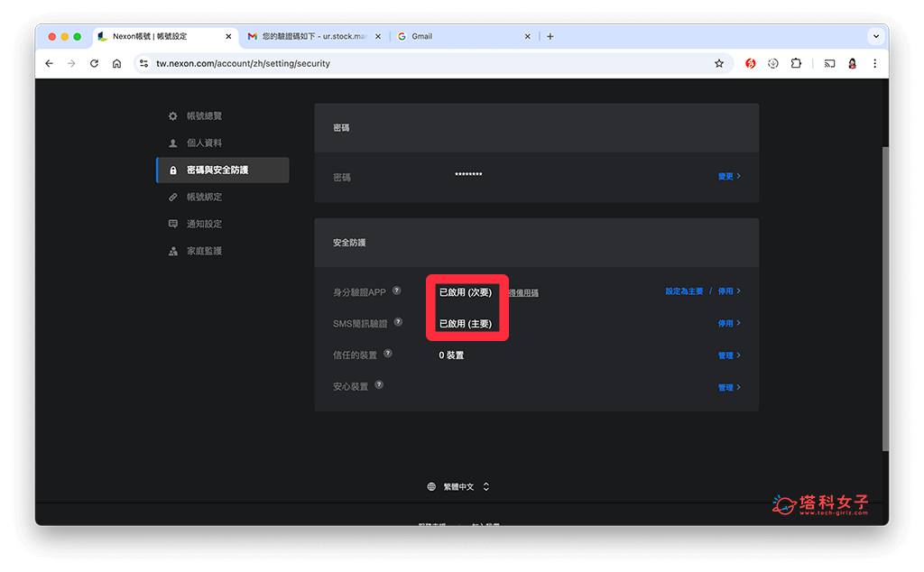Reload the page with the refresh icon
This screenshot has height=572, width=924.
(94, 63)
